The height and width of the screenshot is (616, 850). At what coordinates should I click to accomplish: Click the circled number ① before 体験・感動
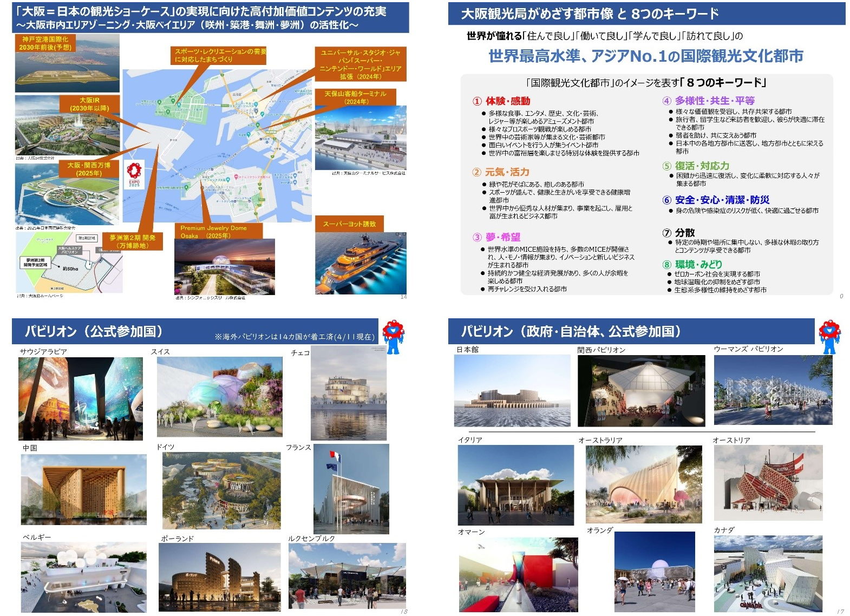477,101
